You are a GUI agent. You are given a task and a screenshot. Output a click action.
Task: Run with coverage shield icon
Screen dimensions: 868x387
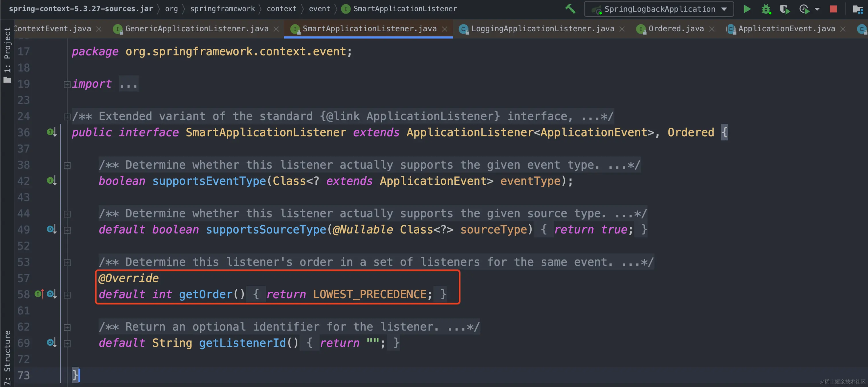(x=785, y=9)
